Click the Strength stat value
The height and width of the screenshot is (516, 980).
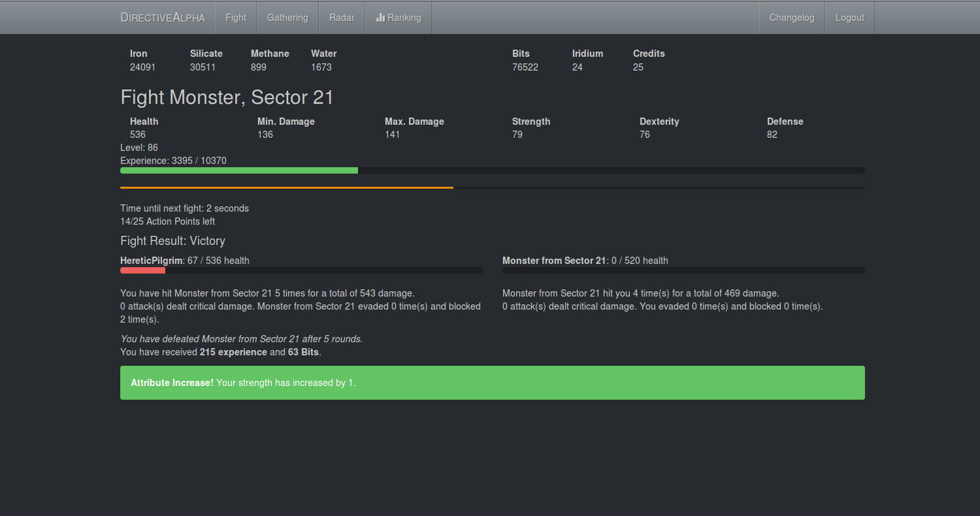pyautogui.click(x=517, y=135)
